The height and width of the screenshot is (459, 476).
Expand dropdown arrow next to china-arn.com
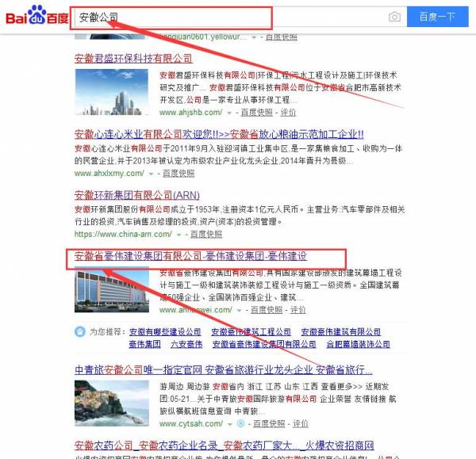[178, 235]
